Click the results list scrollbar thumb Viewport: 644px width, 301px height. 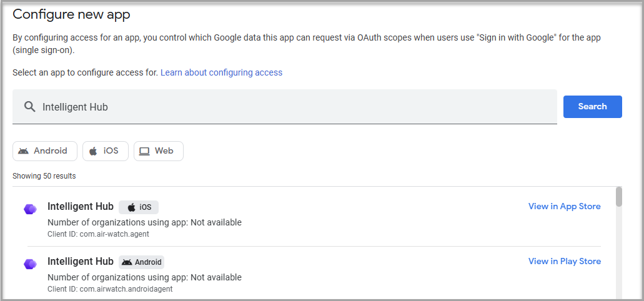(x=619, y=197)
